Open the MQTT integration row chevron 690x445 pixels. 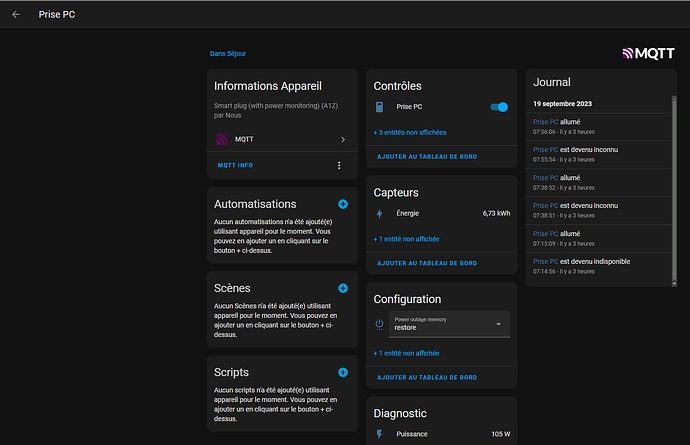coord(343,140)
